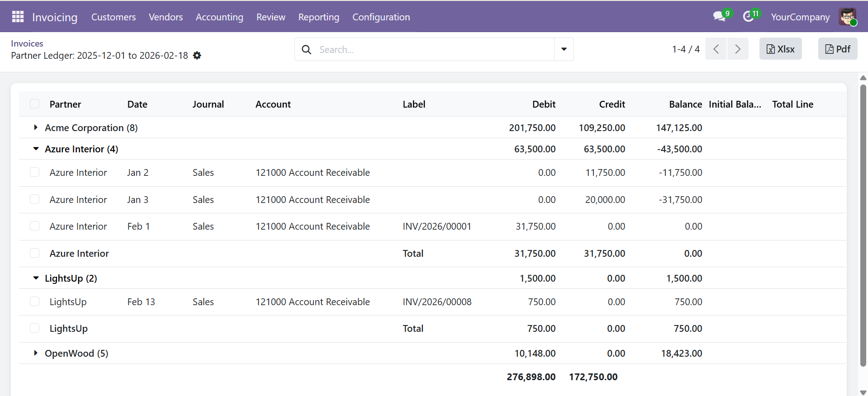Click the 18,423.00 OpenWood balance

click(x=682, y=353)
